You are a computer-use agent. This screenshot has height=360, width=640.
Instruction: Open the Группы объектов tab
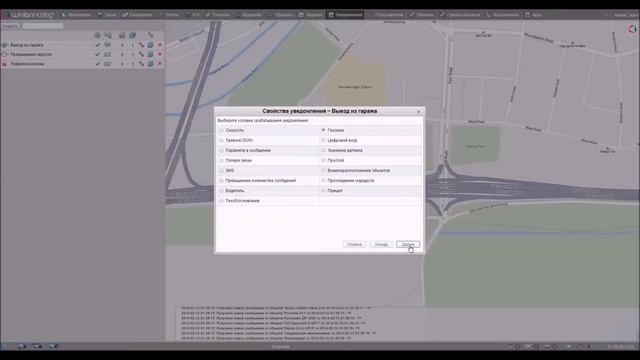[x=460, y=15]
